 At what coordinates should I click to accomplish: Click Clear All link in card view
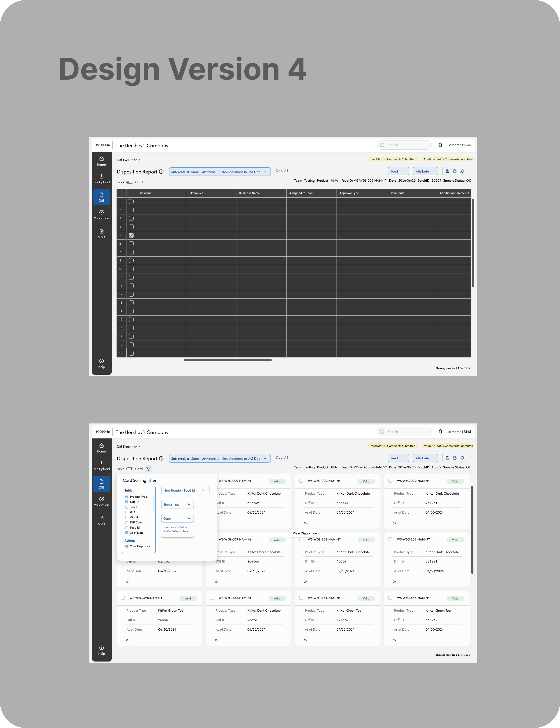281,457
